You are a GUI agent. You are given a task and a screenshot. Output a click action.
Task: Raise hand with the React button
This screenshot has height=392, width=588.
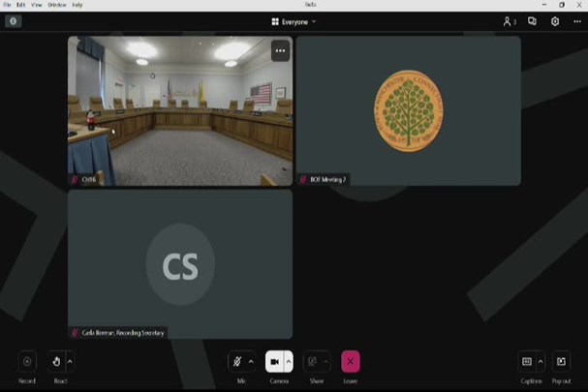click(x=56, y=362)
